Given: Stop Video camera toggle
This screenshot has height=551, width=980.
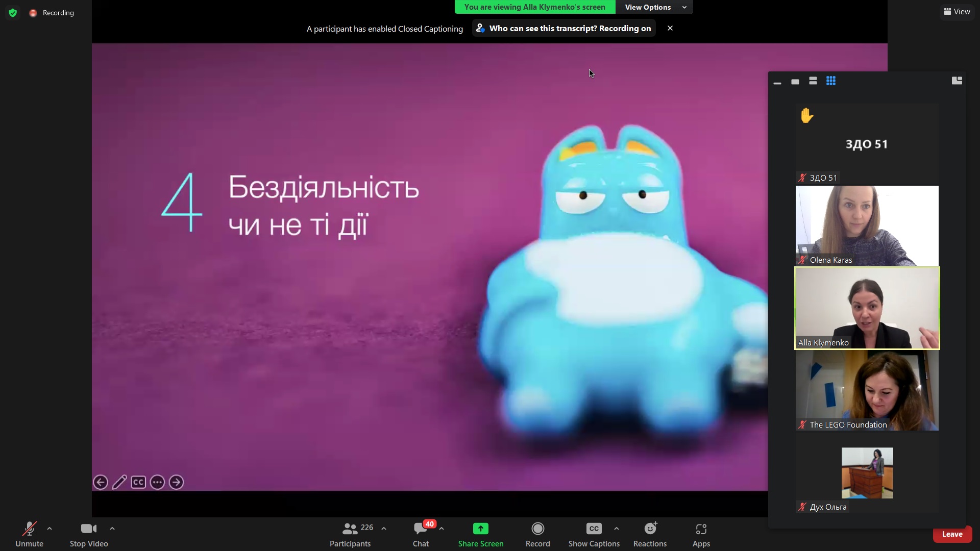Looking at the screenshot, I should point(88,529).
